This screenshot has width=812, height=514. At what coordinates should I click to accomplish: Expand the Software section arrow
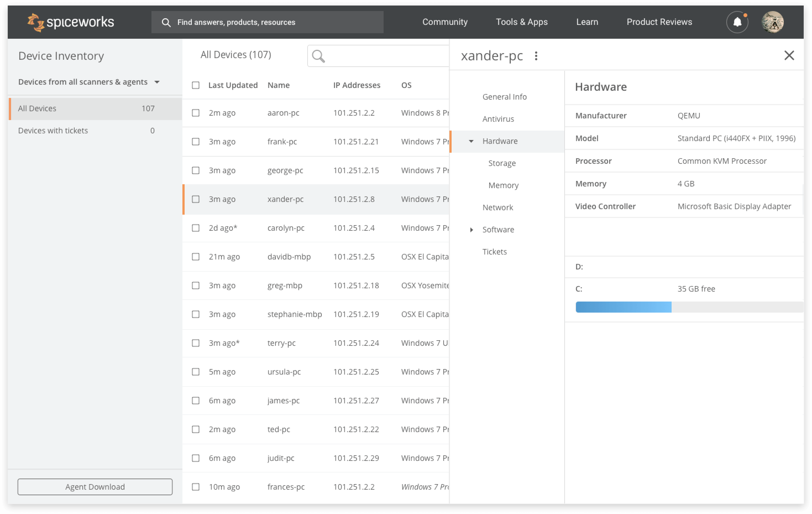(x=471, y=230)
